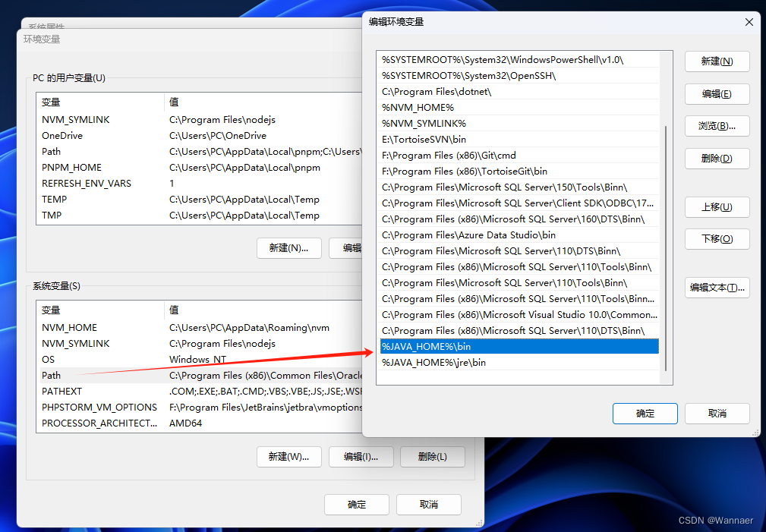The height and width of the screenshot is (532, 766).
Task: Click 取消 in the edit dialog
Action: [x=717, y=414]
